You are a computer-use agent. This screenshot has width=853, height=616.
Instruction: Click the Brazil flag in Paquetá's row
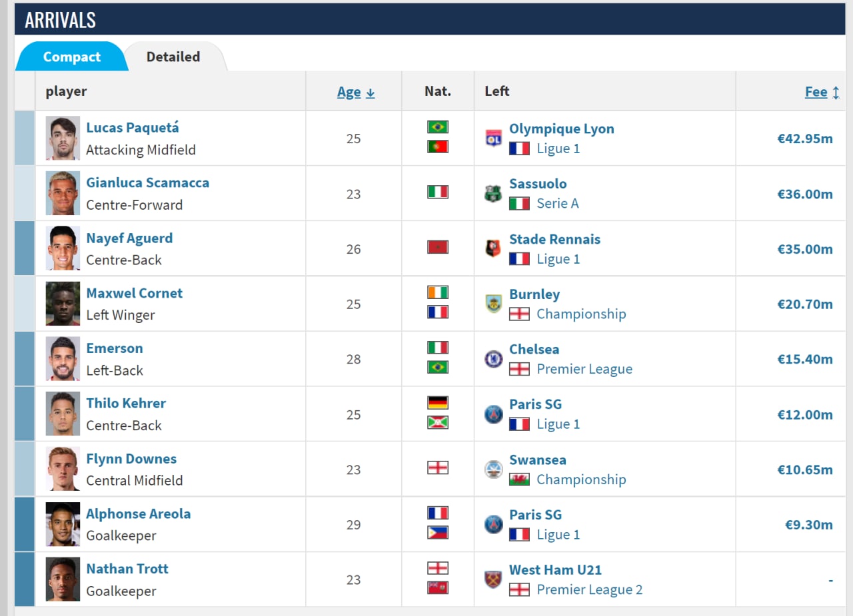438,127
